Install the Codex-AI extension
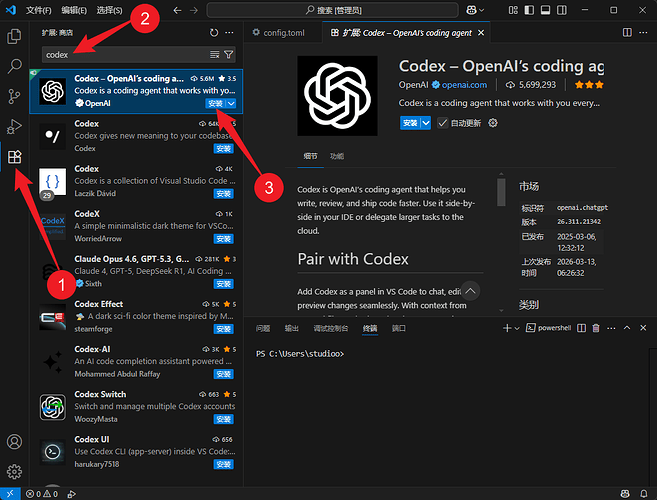This screenshot has height=500, width=657. (223, 374)
